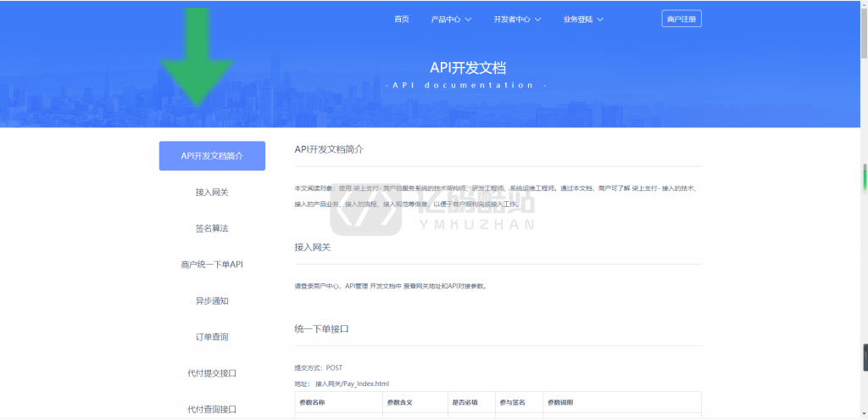Click the 参数名称 table header
This screenshot has height=420, width=868.
pos(314,402)
